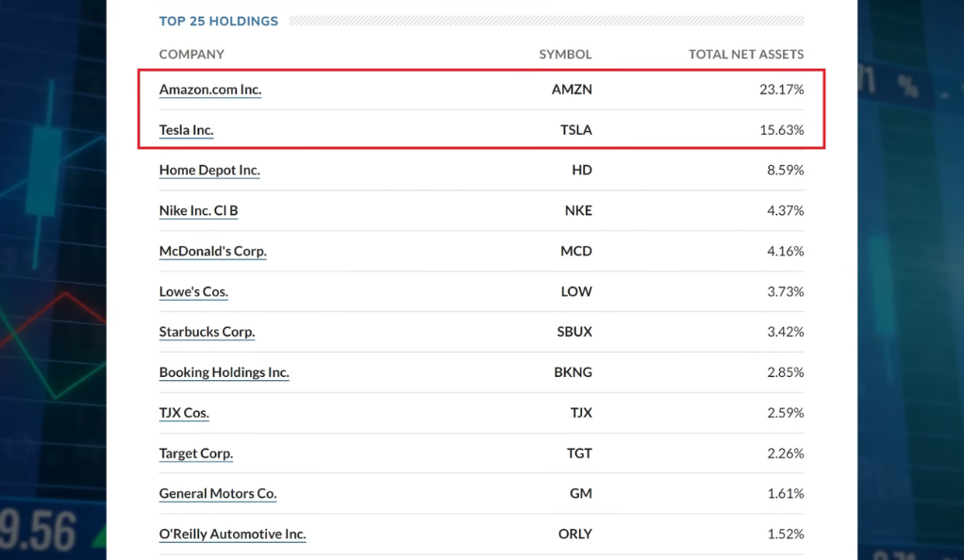964x560 pixels.
Task: Select the NKE ticker symbol
Action: point(578,211)
